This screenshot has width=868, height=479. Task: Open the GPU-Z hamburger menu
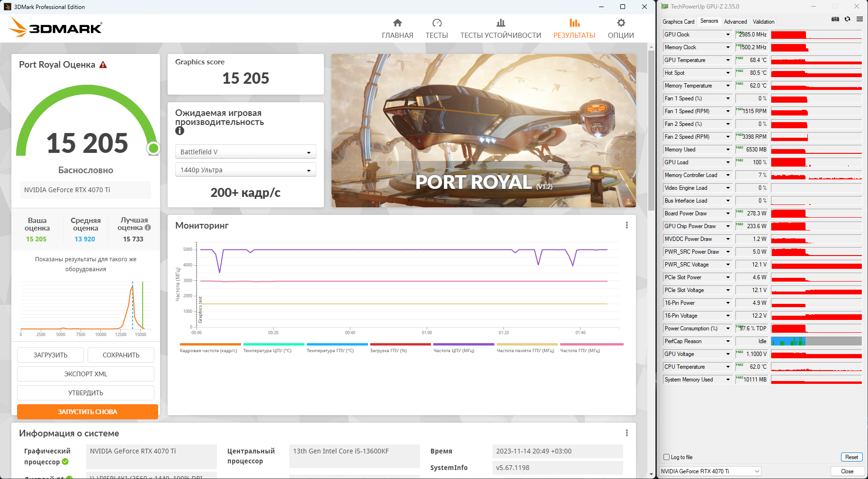point(859,19)
